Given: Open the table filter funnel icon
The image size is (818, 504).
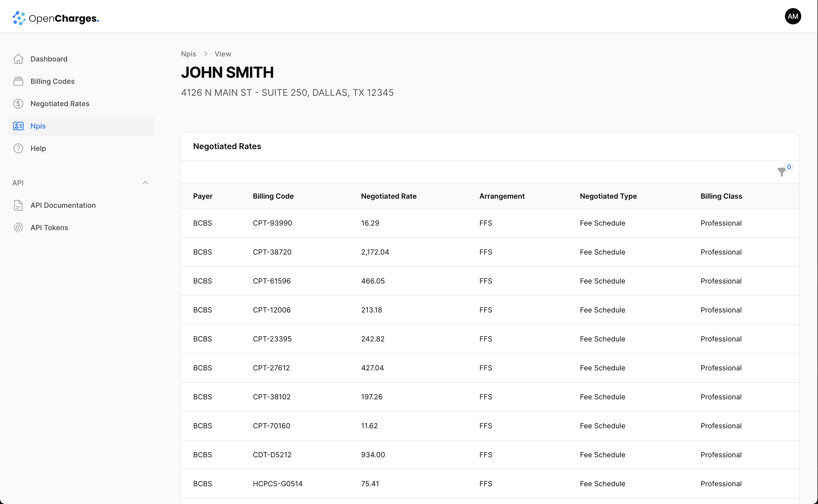Looking at the screenshot, I should (x=781, y=172).
